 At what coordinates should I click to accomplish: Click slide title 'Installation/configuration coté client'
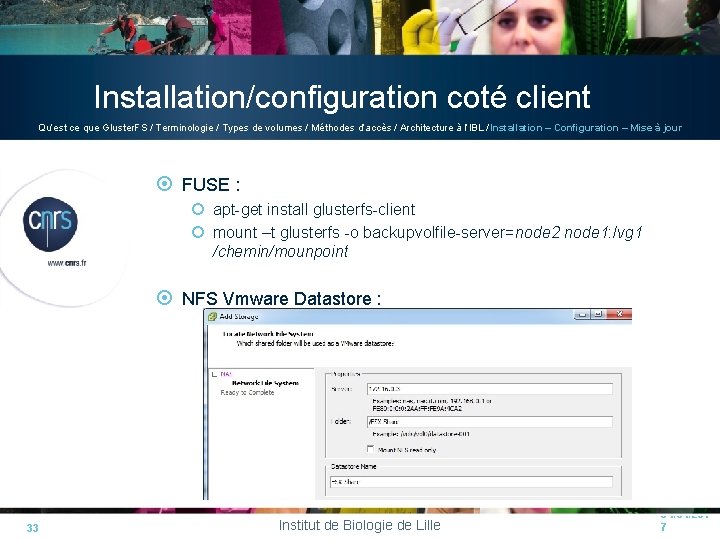342,97
